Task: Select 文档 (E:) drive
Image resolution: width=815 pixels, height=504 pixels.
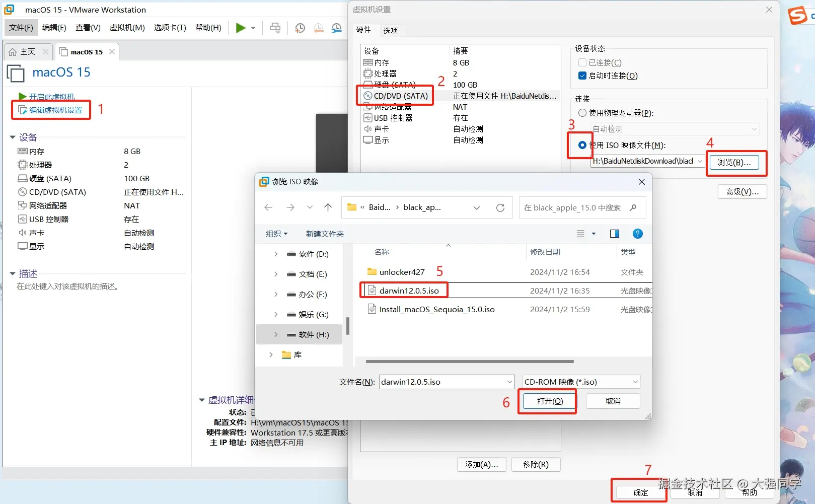Action: [307, 274]
